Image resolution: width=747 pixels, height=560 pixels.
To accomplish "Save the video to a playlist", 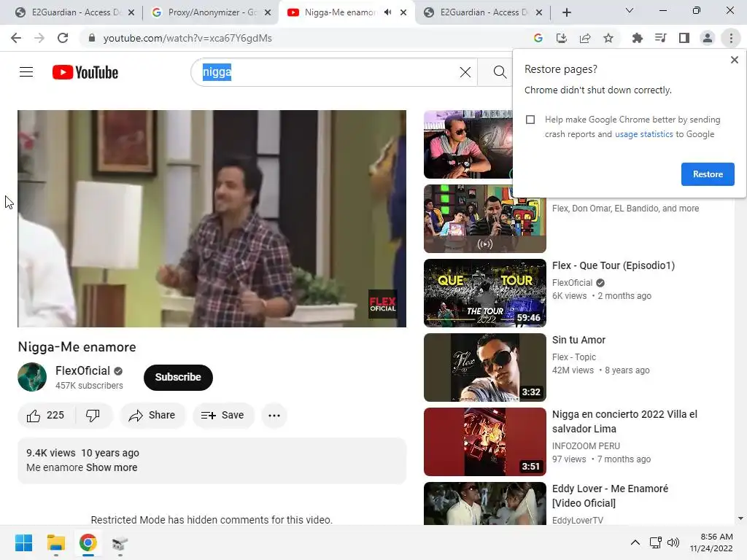I will tap(222, 415).
